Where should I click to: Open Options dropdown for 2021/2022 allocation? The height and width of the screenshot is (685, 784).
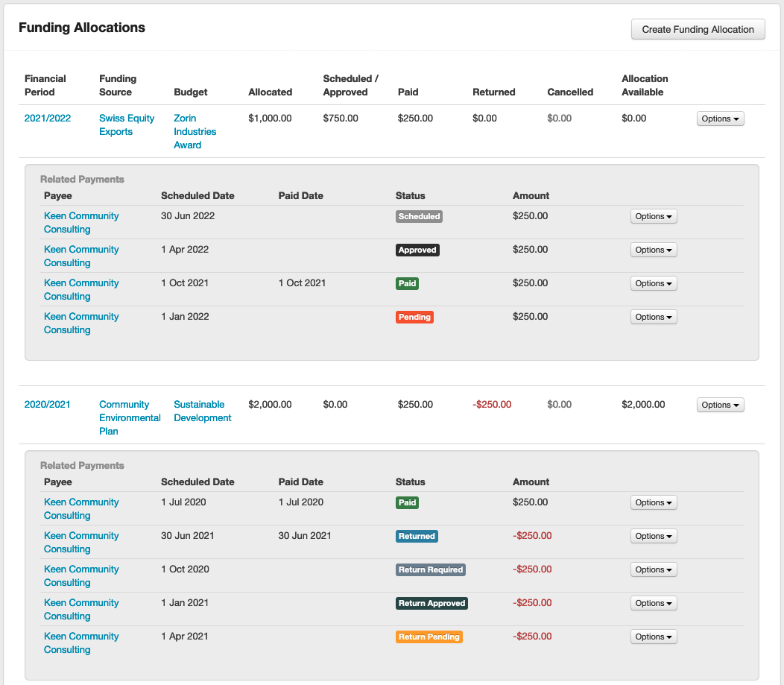coord(720,119)
